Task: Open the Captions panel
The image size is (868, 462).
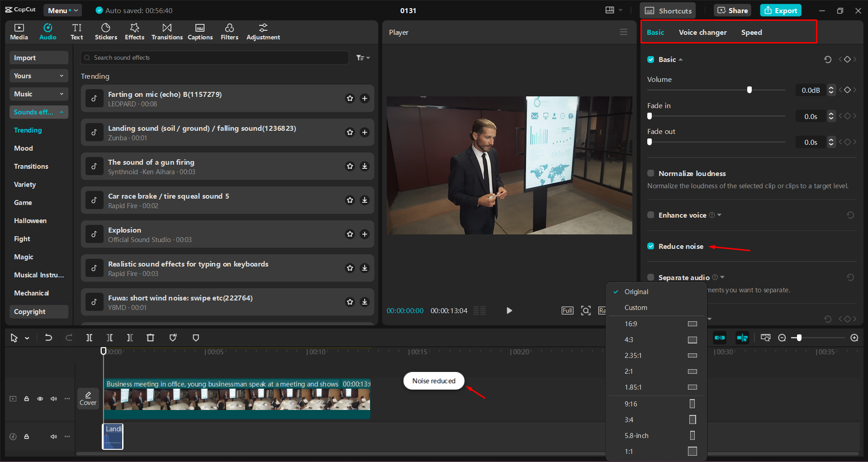Action: pyautogui.click(x=200, y=32)
